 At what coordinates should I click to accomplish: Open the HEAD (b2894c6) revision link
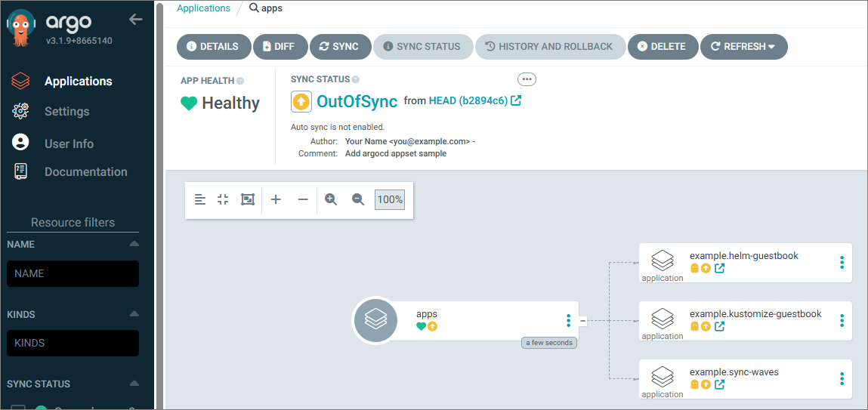click(x=468, y=100)
